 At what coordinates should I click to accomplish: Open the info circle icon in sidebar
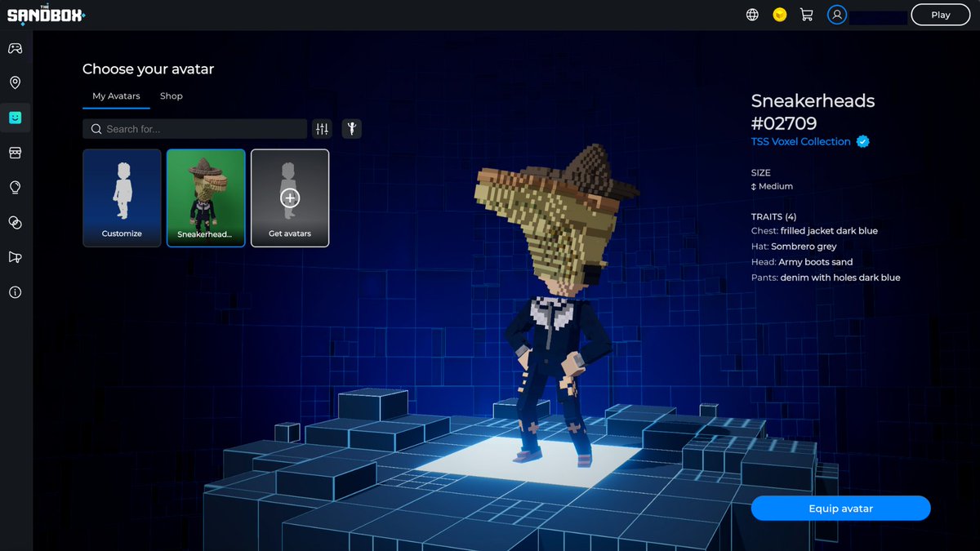point(15,292)
